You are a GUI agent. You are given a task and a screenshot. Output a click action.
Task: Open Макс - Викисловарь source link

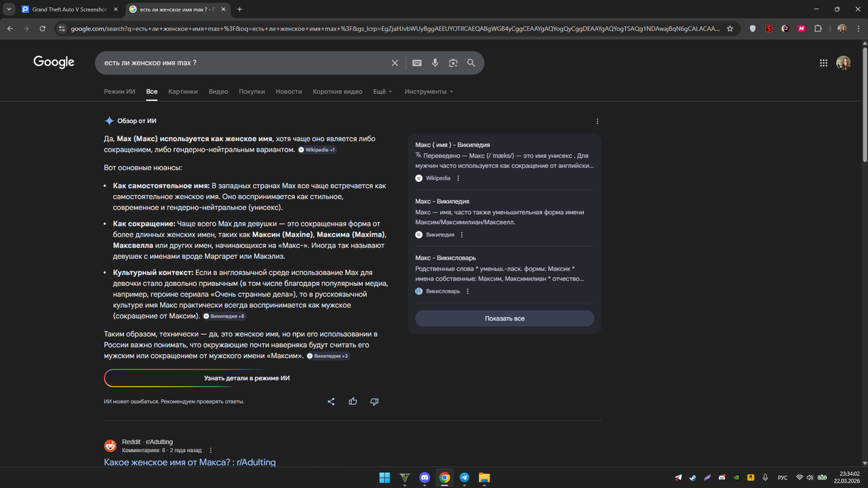click(446, 258)
